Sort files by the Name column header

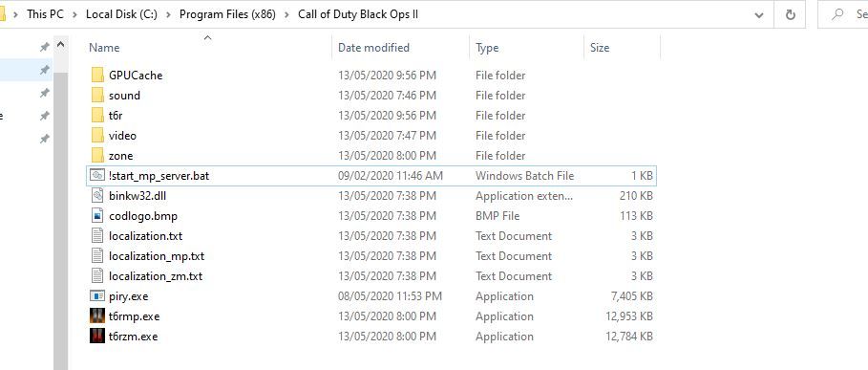104,48
